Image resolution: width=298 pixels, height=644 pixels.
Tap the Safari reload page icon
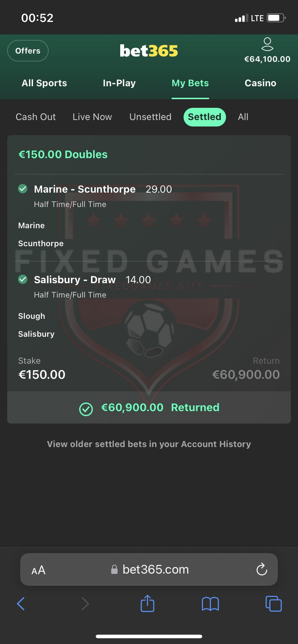coord(262,569)
